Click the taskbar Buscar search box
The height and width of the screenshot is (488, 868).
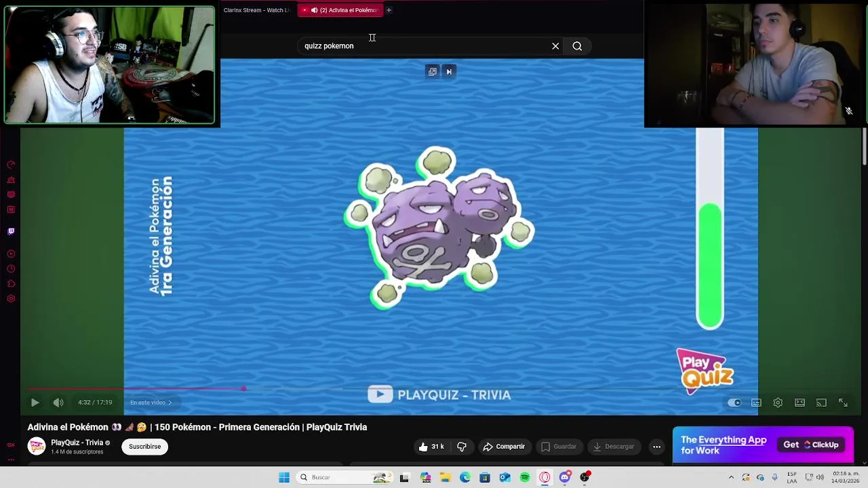point(346,477)
